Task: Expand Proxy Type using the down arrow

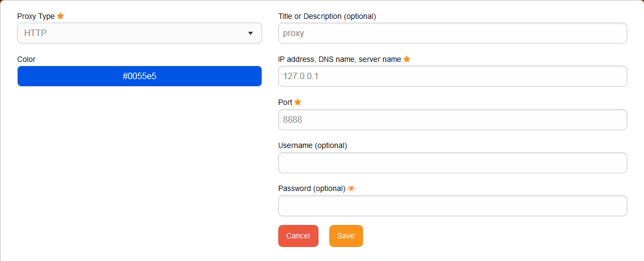Action: [250, 33]
